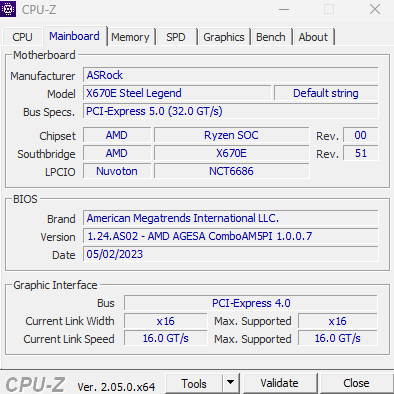This screenshot has width=394, height=394.
Task: Click the CPU-Z app icon in title bar
Action: (8, 8)
